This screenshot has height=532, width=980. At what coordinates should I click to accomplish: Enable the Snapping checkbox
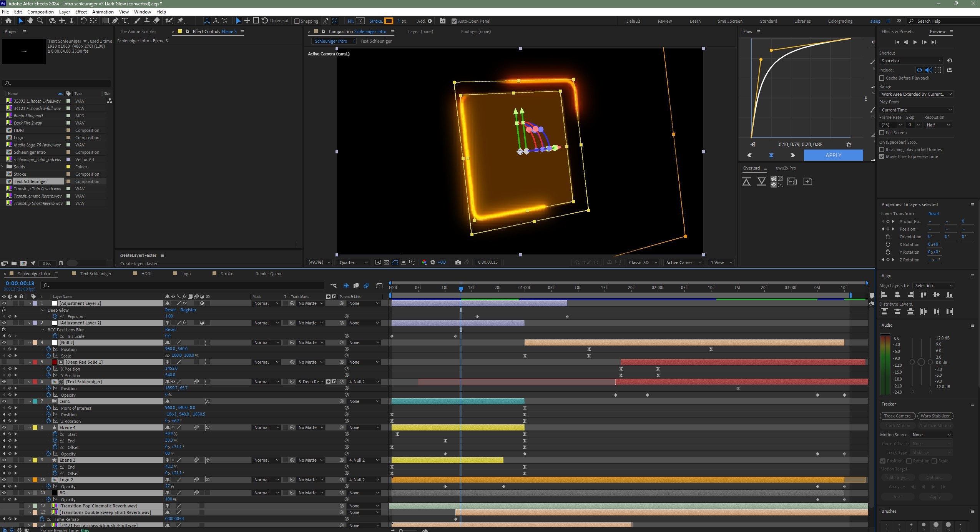pos(297,21)
